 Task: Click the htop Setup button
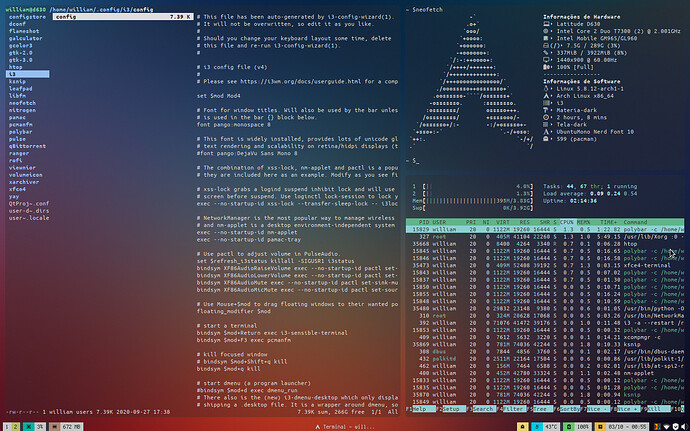point(452,409)
